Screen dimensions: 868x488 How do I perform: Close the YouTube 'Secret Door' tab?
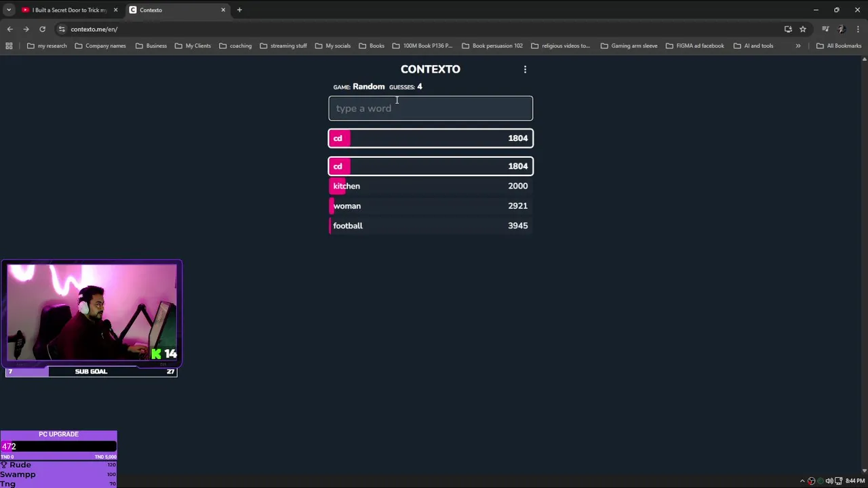115,10
